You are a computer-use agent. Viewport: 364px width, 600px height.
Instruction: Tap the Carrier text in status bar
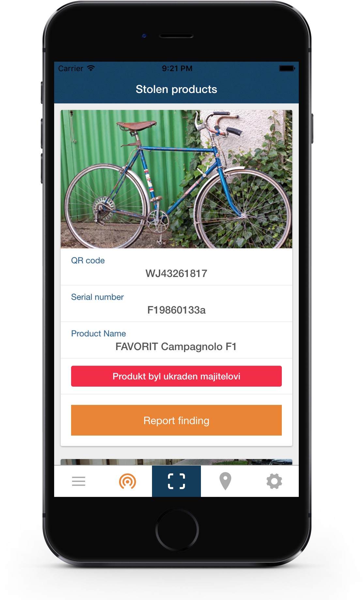(71, 69)
